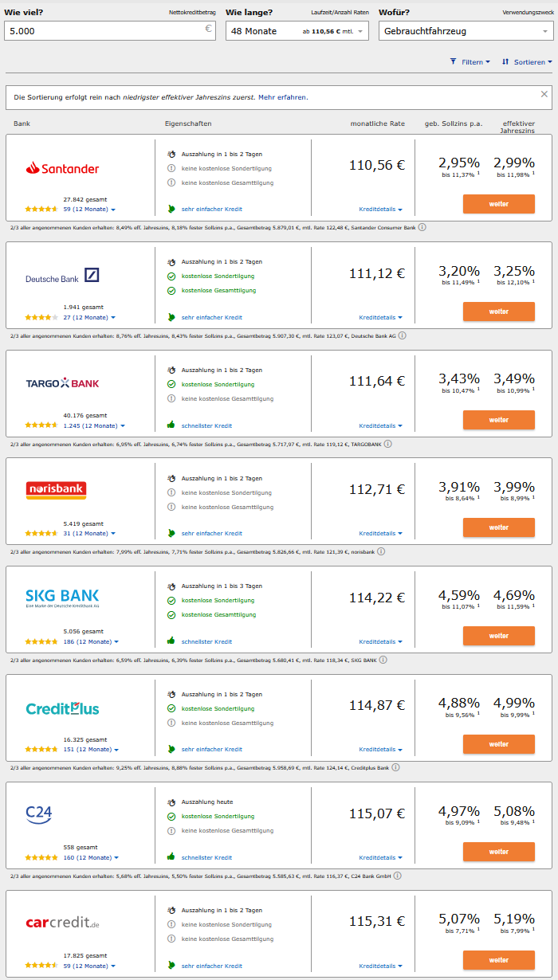Click 'weiter' button for Santander offer
Screen dimensions: 558x980
coord(498,204)
